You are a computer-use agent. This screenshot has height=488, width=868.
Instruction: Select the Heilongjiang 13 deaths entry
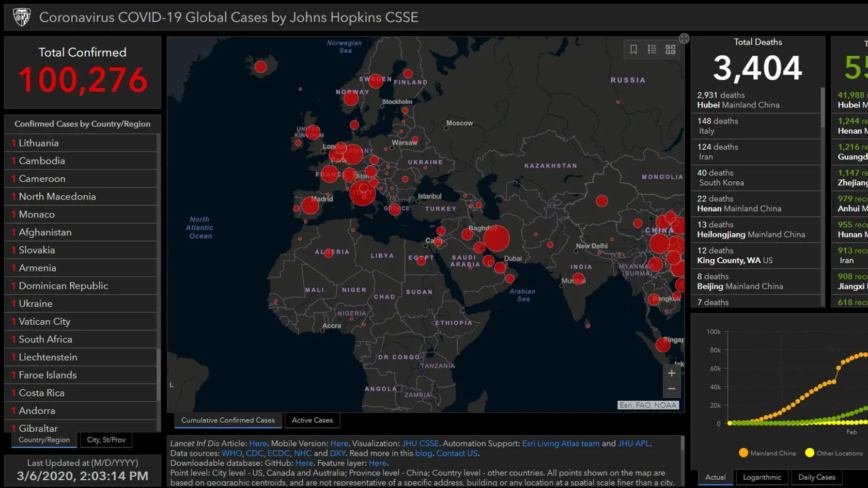tap(755, 230)
